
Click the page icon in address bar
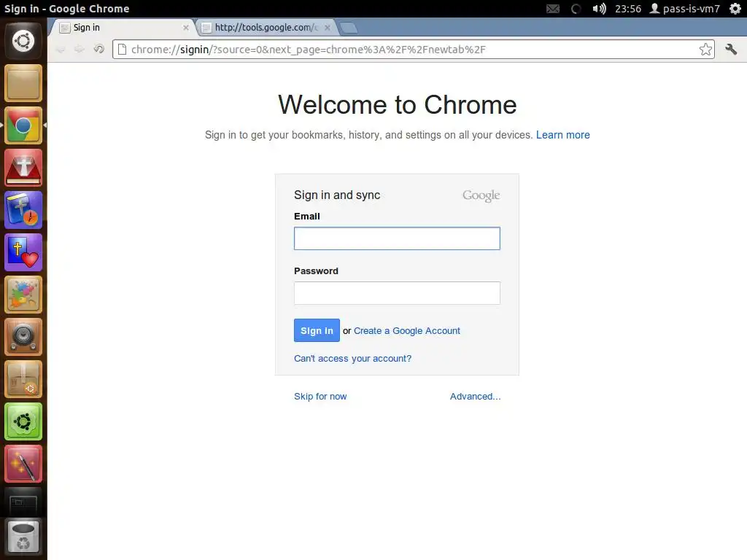[122, 50]
